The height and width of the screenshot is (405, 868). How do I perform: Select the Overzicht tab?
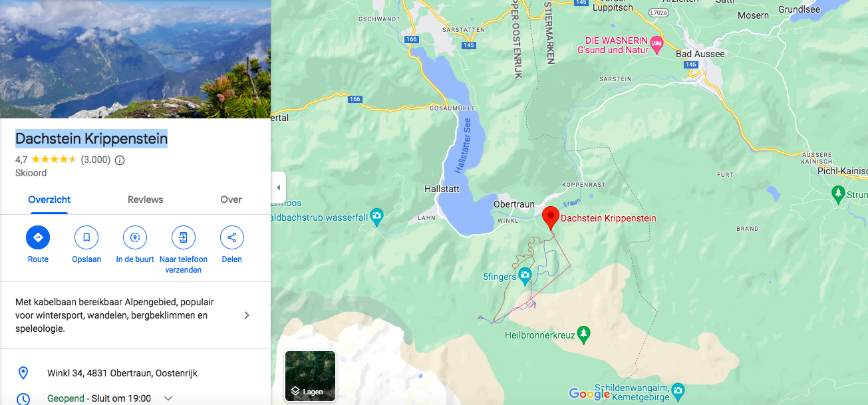[x=49, y=200]
